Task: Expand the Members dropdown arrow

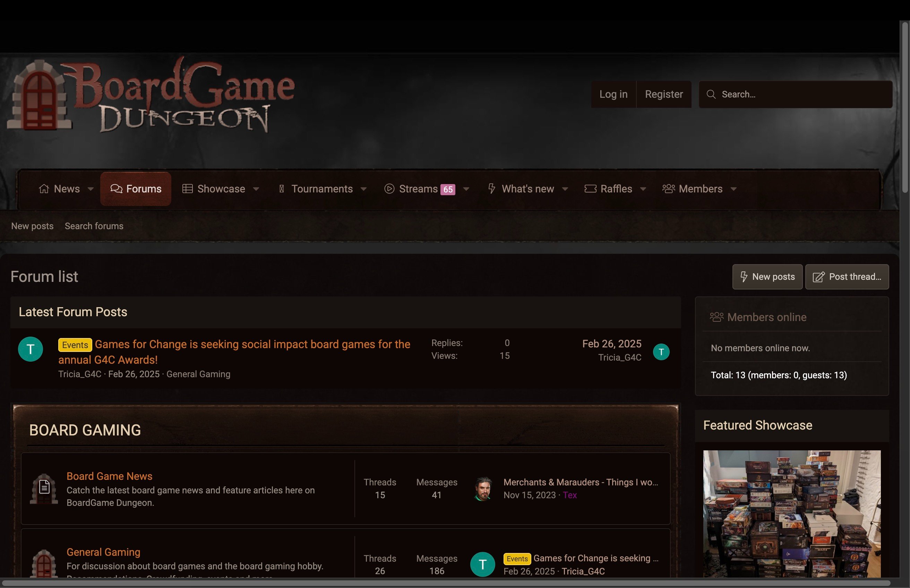Action: pos(733,189)
